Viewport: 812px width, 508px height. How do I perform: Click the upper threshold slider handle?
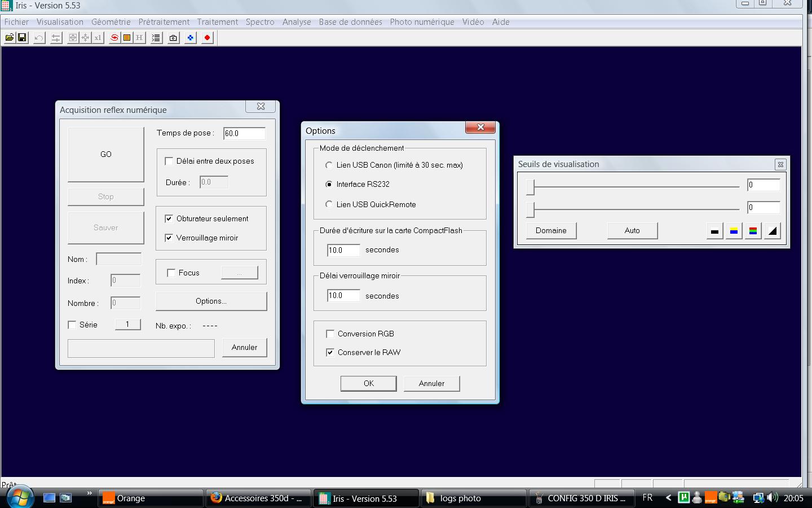[530, 187]
